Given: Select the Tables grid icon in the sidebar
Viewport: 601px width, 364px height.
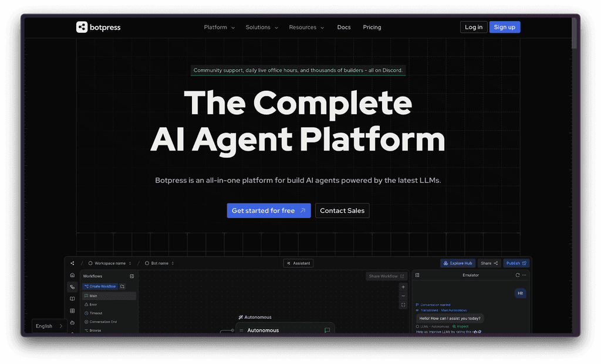Looking at the screenshot, I should (72, 309).
